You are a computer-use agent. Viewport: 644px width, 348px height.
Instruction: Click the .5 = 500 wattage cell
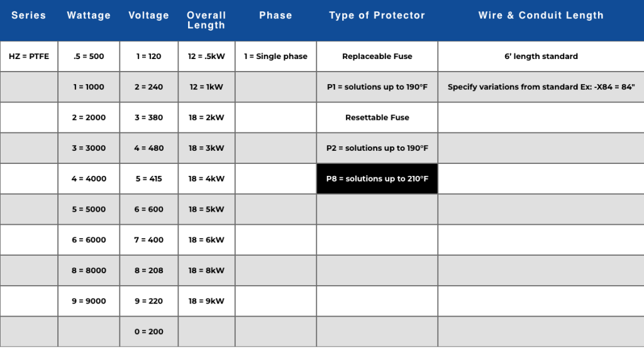[89, 57]
